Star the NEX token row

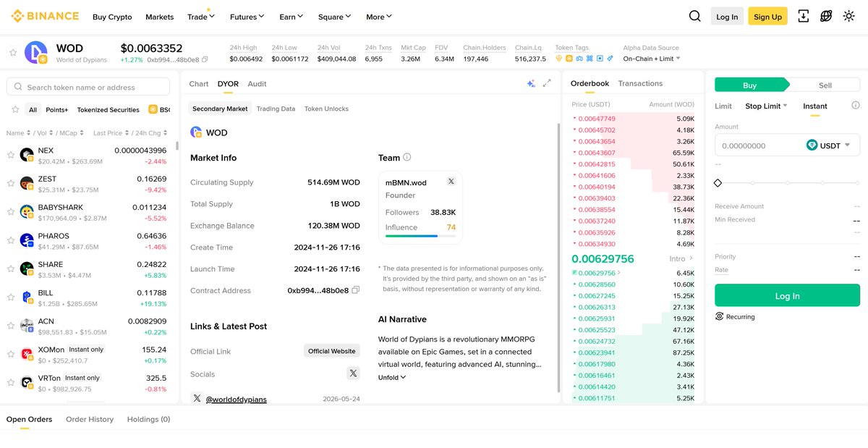click(x=10, y=155)
